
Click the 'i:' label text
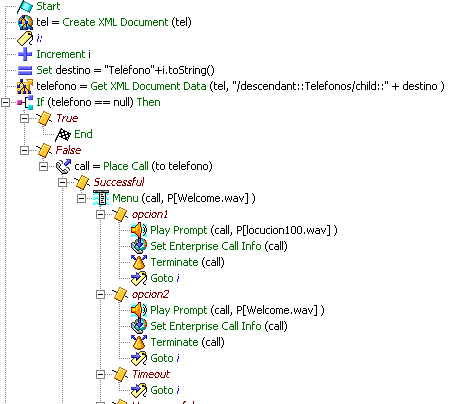[39, 38]
